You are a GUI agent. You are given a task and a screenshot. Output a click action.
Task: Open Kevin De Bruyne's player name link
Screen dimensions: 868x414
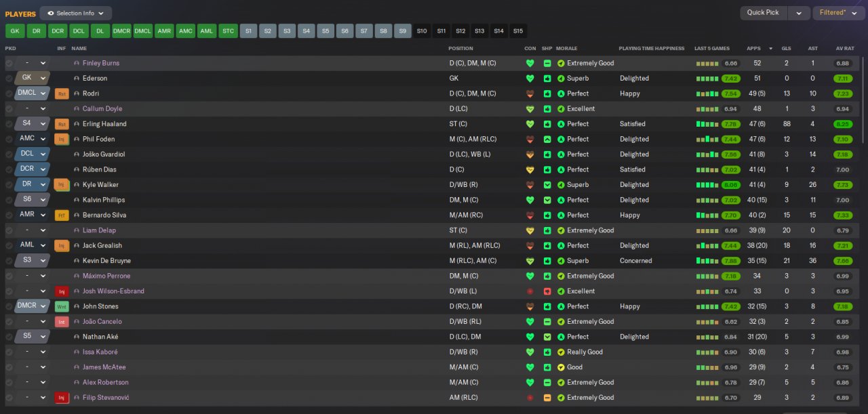click(x=106, y=261)
